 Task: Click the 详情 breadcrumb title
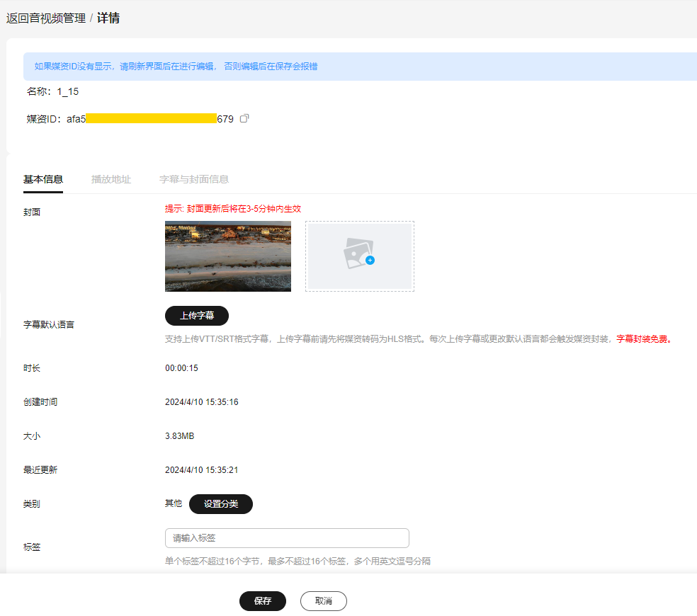(108, 18)
